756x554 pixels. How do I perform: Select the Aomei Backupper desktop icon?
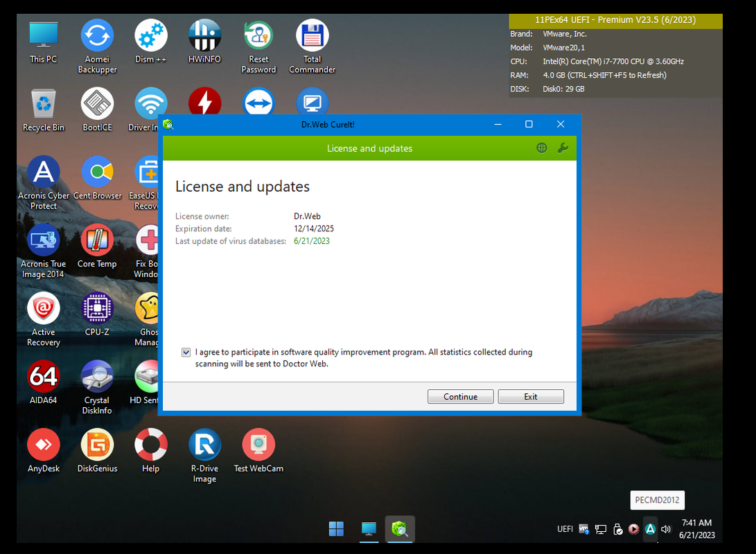click(x=98, y=46)
